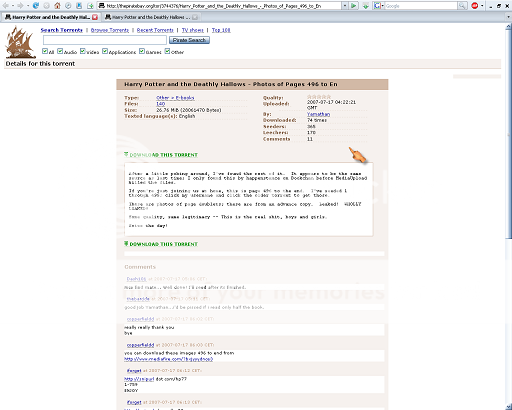This screenshot has width=512, height=410.
Task: Click the 'Details for this torrent' heading
Action: (40, 64)
